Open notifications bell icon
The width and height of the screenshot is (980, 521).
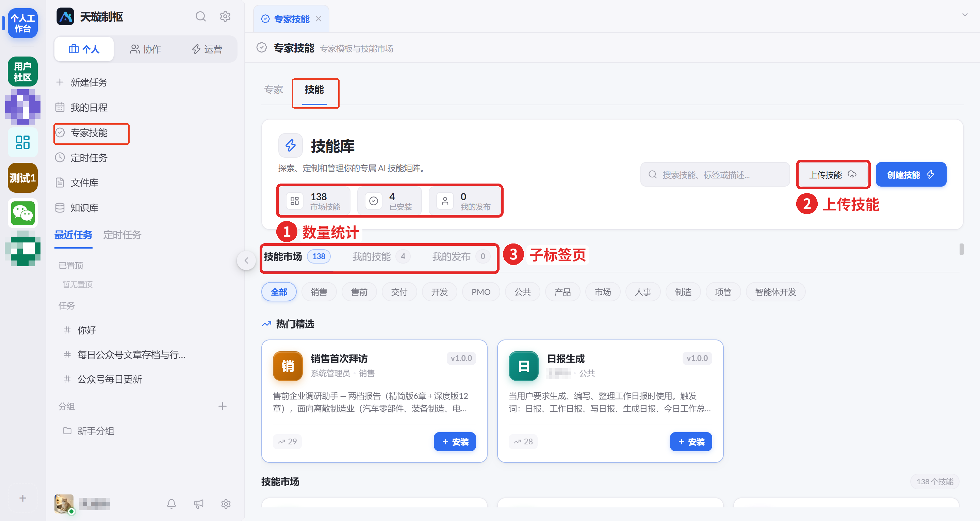click(x=171, y=504)
